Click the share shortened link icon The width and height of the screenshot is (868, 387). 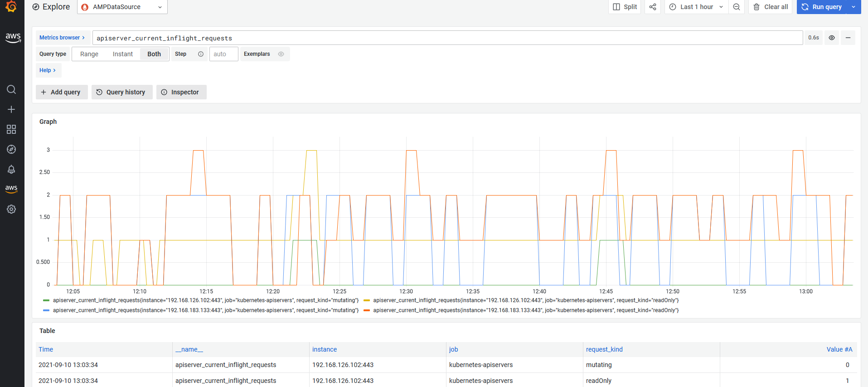point(652,7)
